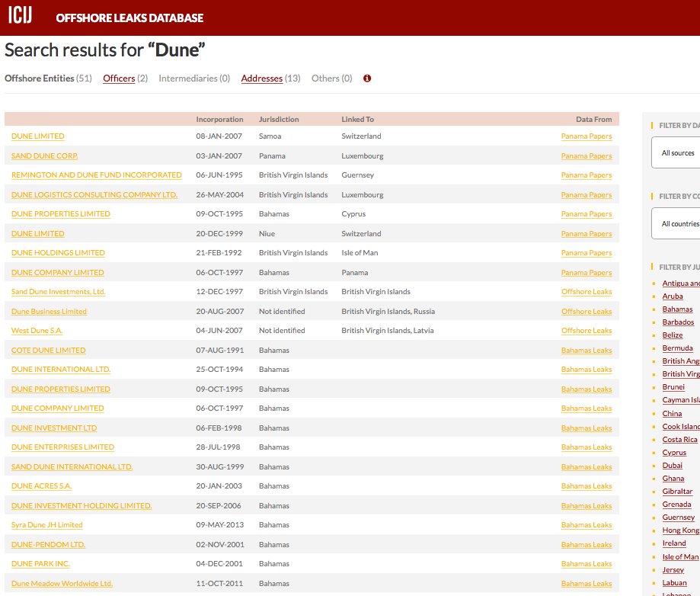The image size is (700, 596).
Task: Open Dune Business Limited entity
Action: 49,312
